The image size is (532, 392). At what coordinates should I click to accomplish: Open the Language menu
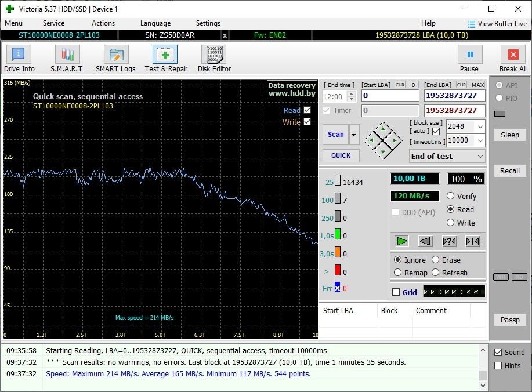pos(155,23)
